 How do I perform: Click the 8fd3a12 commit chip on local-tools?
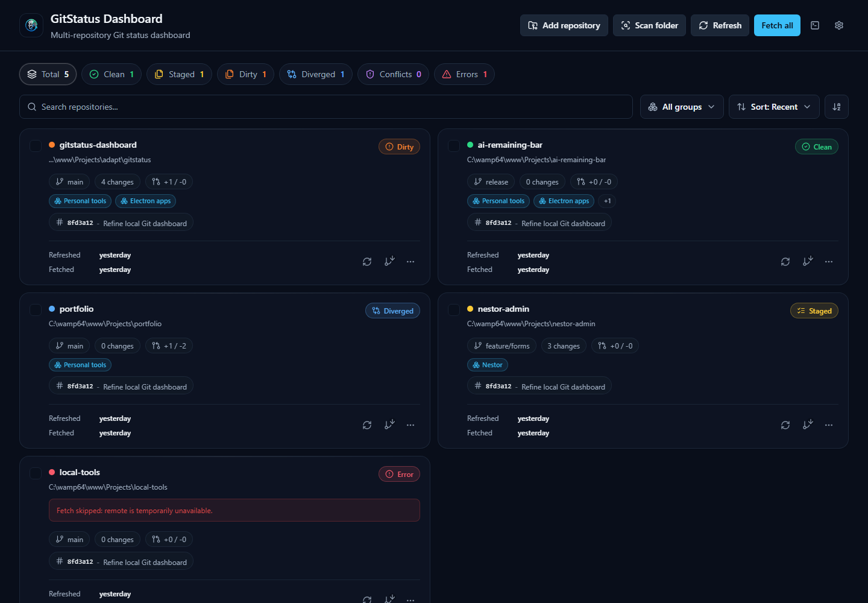point(121,561)
